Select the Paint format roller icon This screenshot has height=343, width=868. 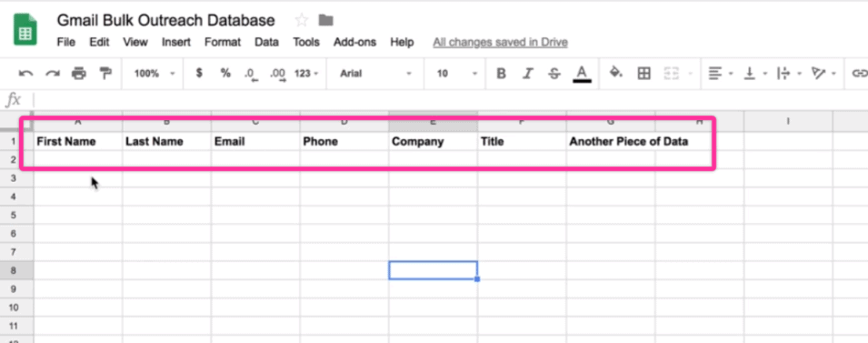105,73
